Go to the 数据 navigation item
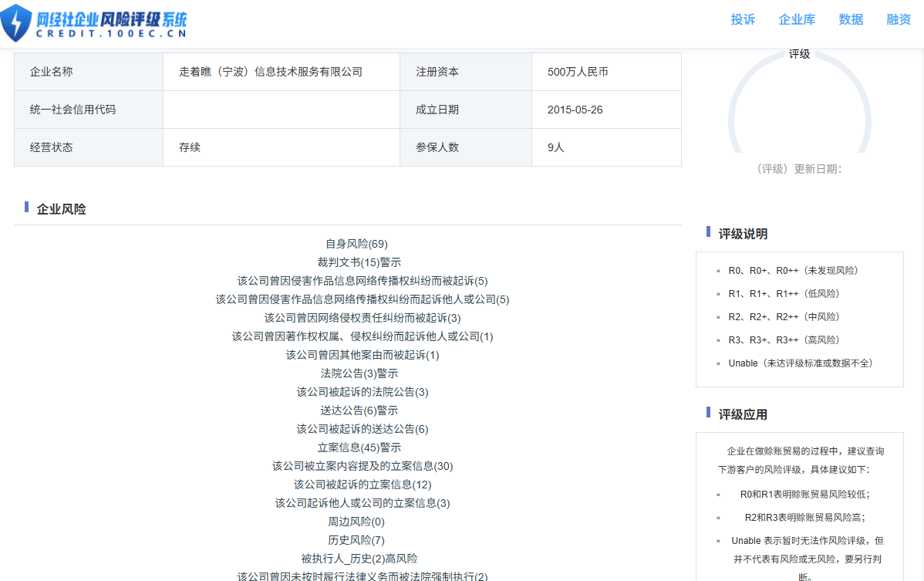The height and width of the screenshot is (581, 924). [x=851, y=19]
